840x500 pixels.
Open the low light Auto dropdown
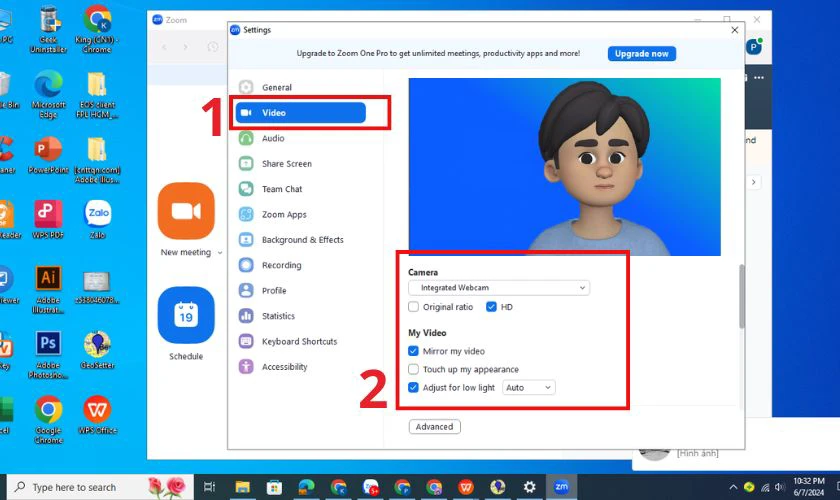[x=529, y=387]
